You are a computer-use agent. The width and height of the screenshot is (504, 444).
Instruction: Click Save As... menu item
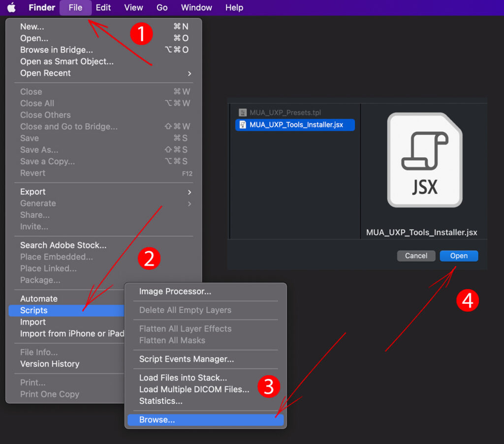click(x=104, y=149)
